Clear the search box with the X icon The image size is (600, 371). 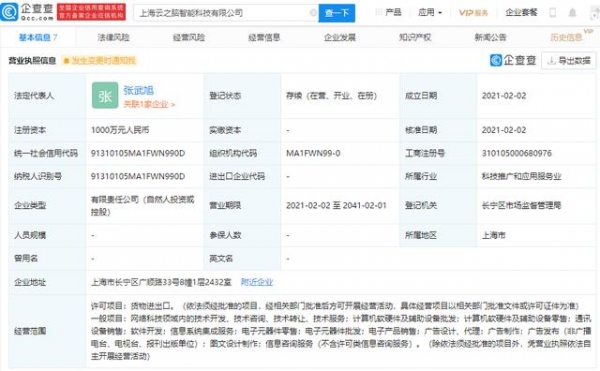[313, 13]
